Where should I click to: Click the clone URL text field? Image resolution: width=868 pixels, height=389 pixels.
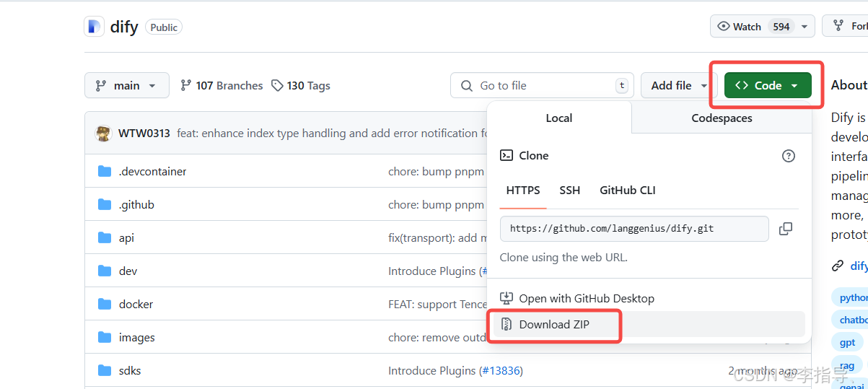pos(634,228)
